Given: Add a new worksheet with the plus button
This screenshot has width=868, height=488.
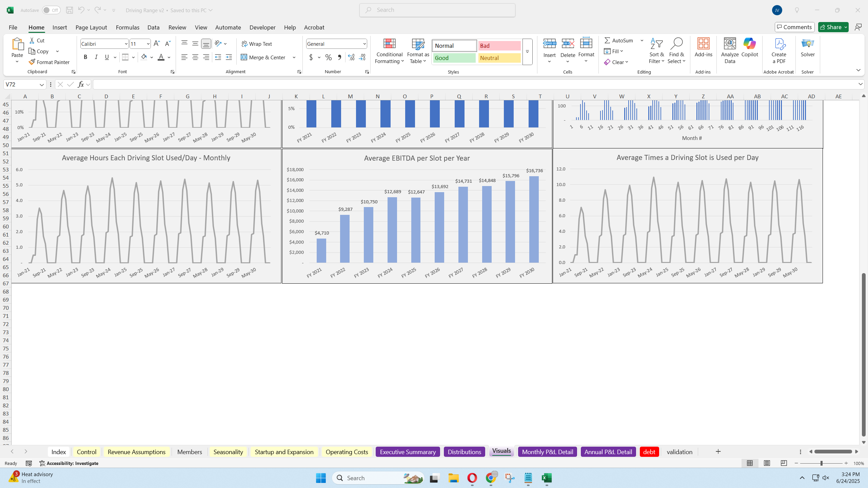Looking at the screenshot, I should (718, 451).
